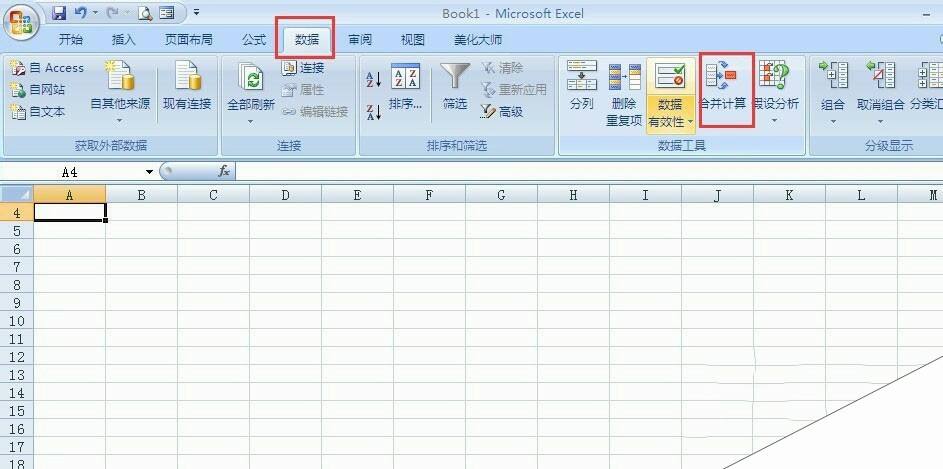Select the active cell A4

click(x=70, y=212)
